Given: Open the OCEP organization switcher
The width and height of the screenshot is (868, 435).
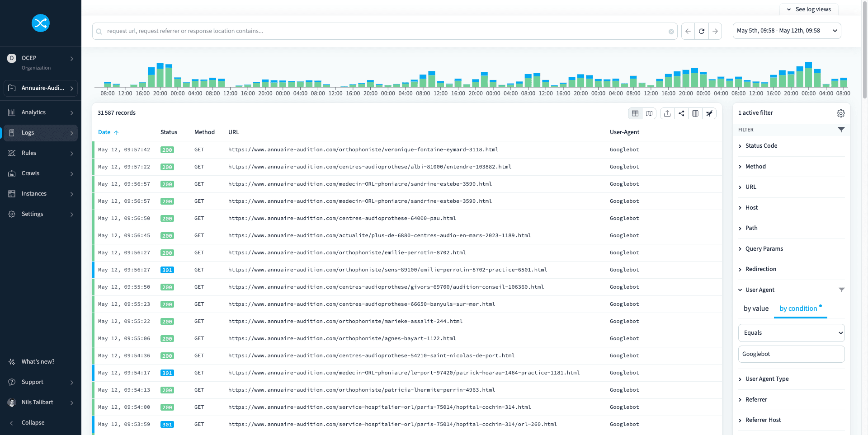Looking at the screenshot, I should (41, 62).
